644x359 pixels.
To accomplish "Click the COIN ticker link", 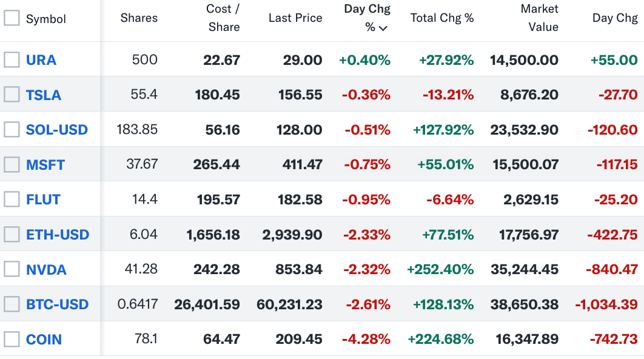I will tap(44, 340).
